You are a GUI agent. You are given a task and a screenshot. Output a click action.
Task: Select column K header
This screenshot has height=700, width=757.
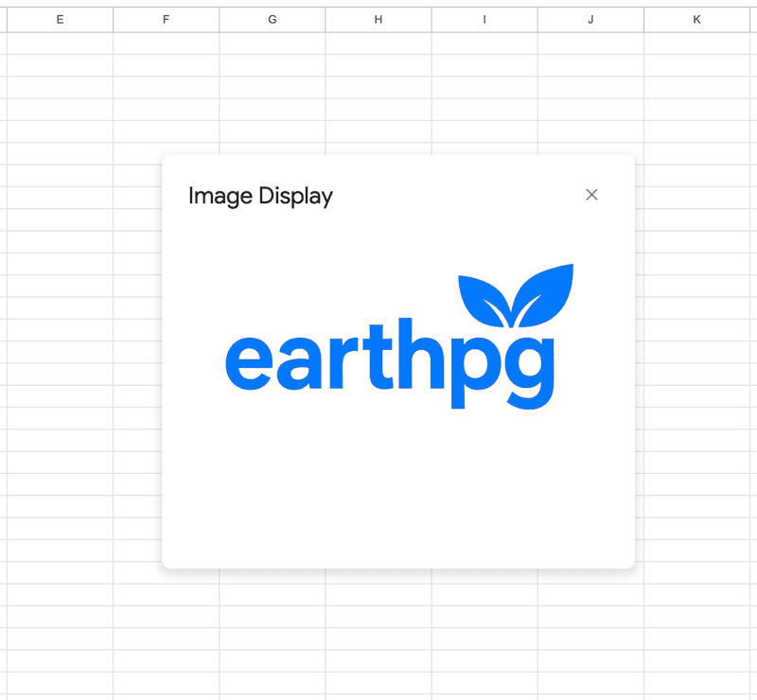pyautogui.click(x=697, y=20)
